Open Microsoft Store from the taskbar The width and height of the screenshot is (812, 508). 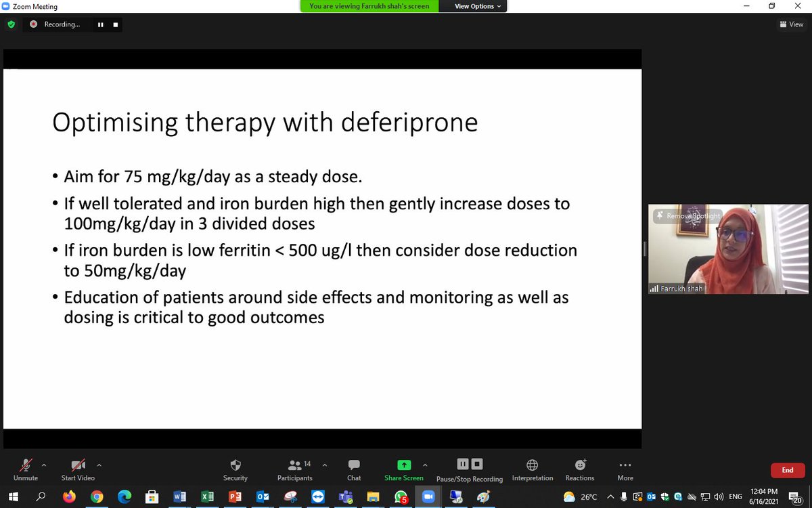(152, 496)
